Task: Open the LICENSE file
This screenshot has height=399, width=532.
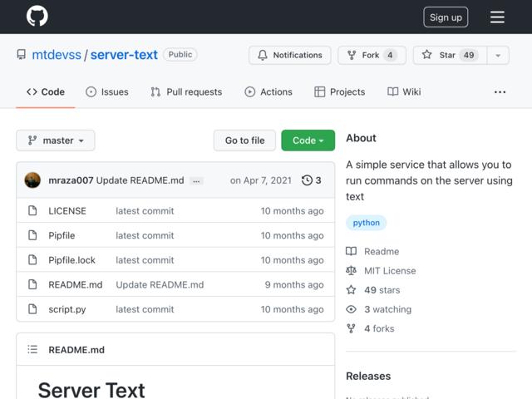Action: [x=67, y=210]
